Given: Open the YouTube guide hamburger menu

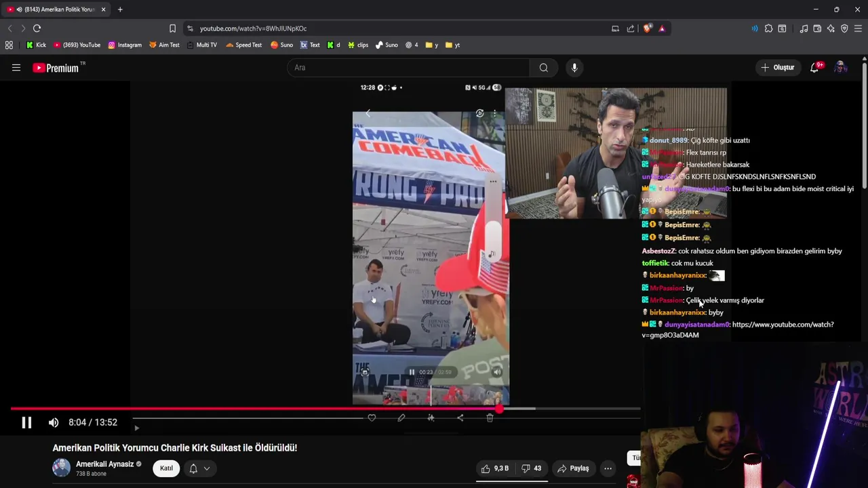Looking at the screenshot, I should 16,68.
